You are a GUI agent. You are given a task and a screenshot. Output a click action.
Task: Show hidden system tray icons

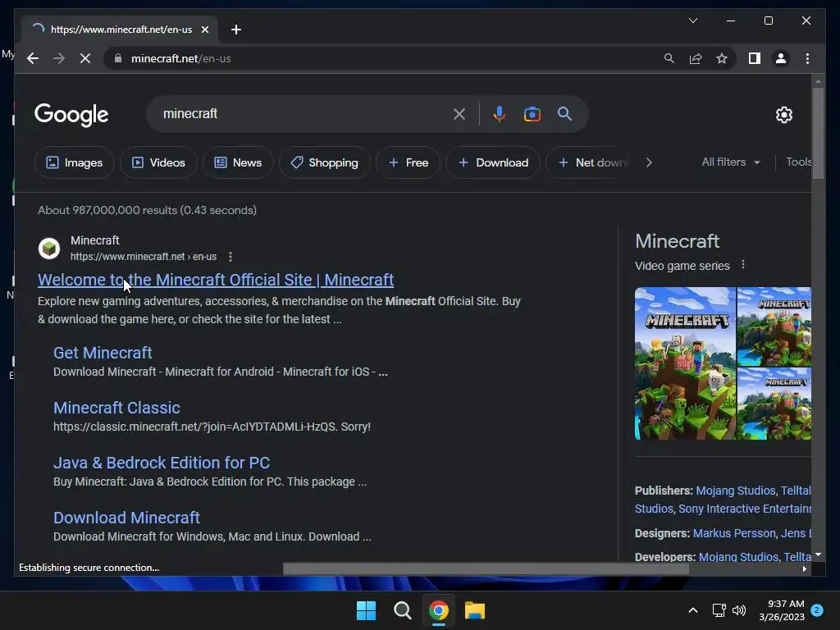tap(692, 610)
